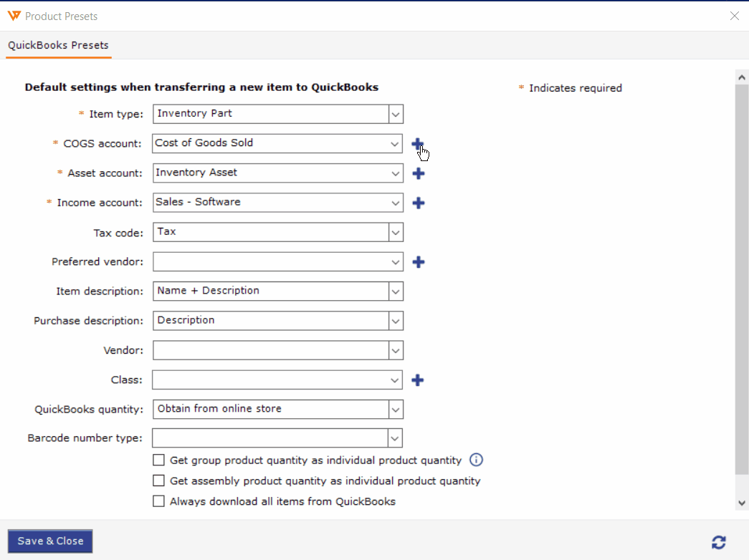Click the scroll down arrow of scrollbar
749x560 pixels.
[x=742, y=503]
